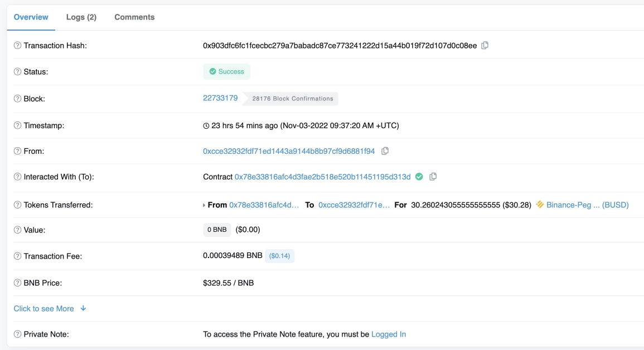
Task: Open help icon beside Private Note
Action: tap(17, 334)
